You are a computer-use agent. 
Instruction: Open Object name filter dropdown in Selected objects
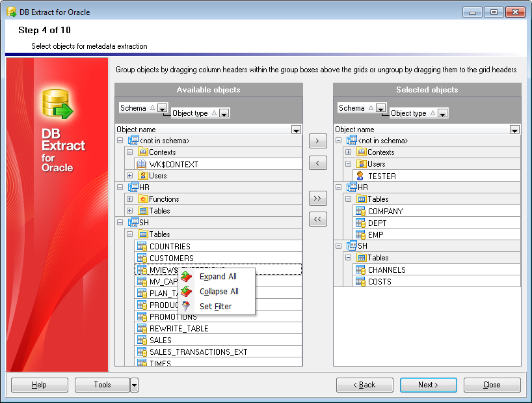click(x=514, y=130)
